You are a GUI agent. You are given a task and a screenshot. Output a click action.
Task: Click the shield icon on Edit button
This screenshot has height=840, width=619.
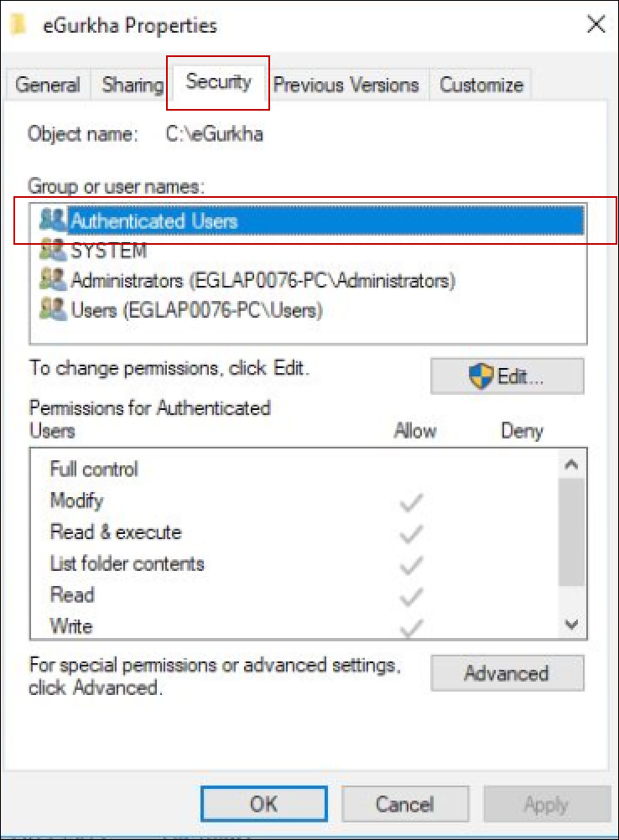481,376
